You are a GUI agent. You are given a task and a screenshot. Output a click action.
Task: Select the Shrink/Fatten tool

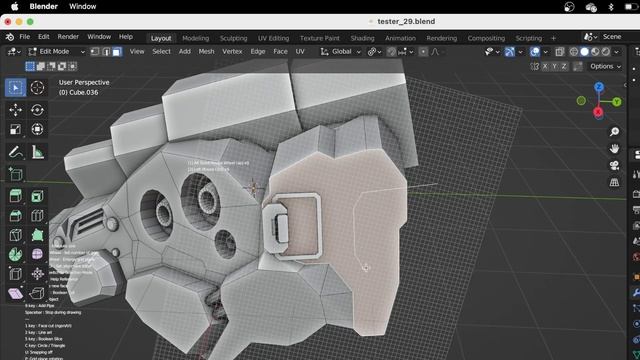[37, 274]
